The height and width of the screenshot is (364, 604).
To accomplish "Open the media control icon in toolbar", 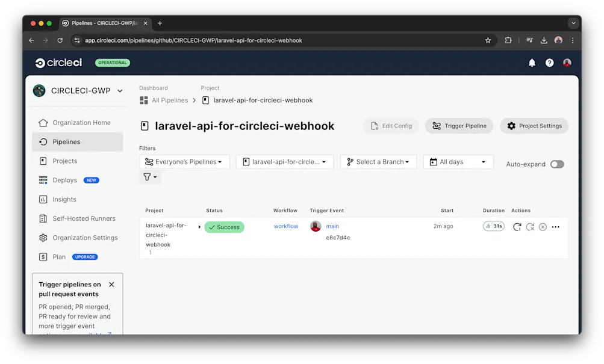I will tap(530, 40).
